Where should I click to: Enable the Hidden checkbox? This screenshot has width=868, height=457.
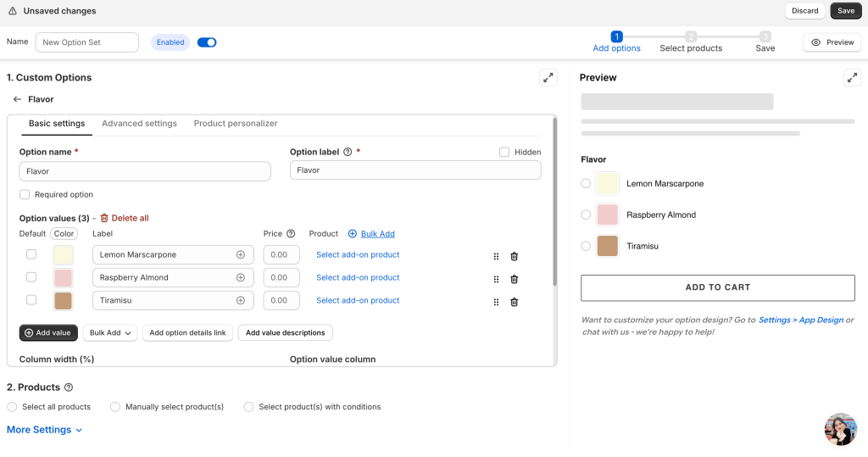[504, 153]
